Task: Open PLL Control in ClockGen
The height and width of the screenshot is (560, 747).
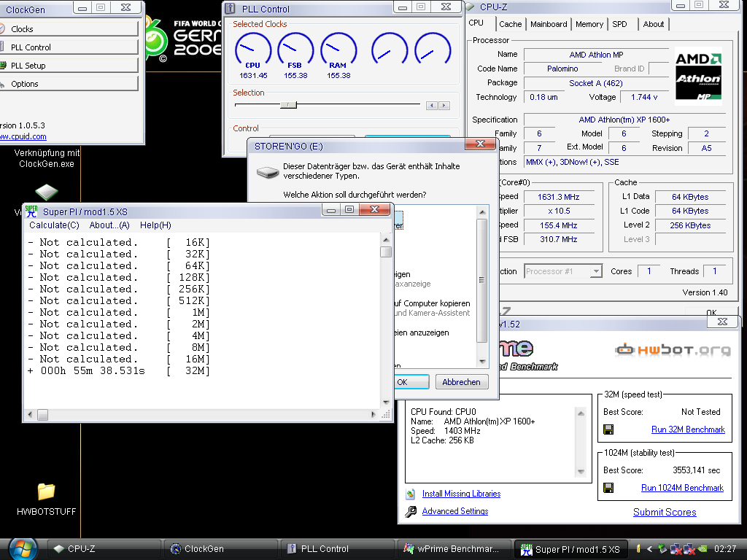Action: (69, 47)
